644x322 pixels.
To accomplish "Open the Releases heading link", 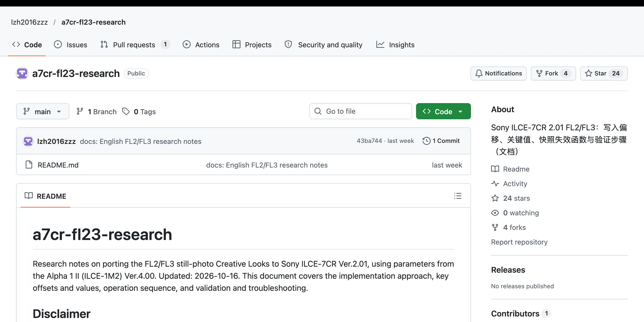I will [x=508, y=270].
